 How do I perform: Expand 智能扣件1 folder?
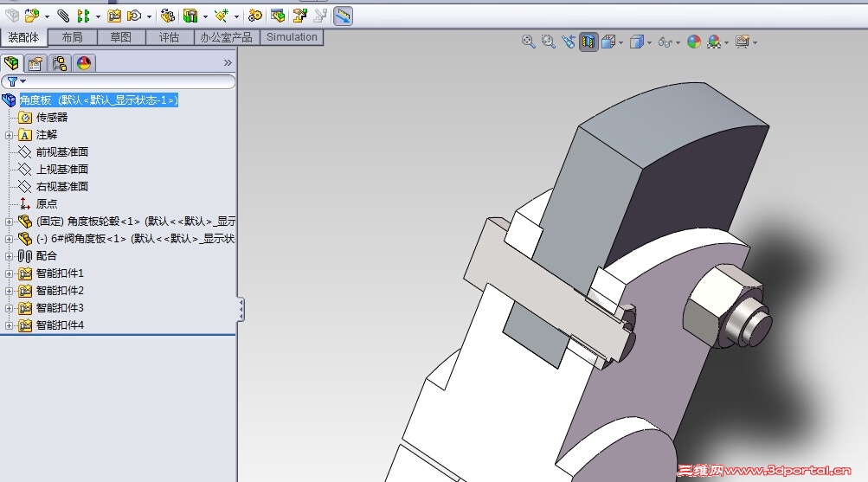pos(9,273)
